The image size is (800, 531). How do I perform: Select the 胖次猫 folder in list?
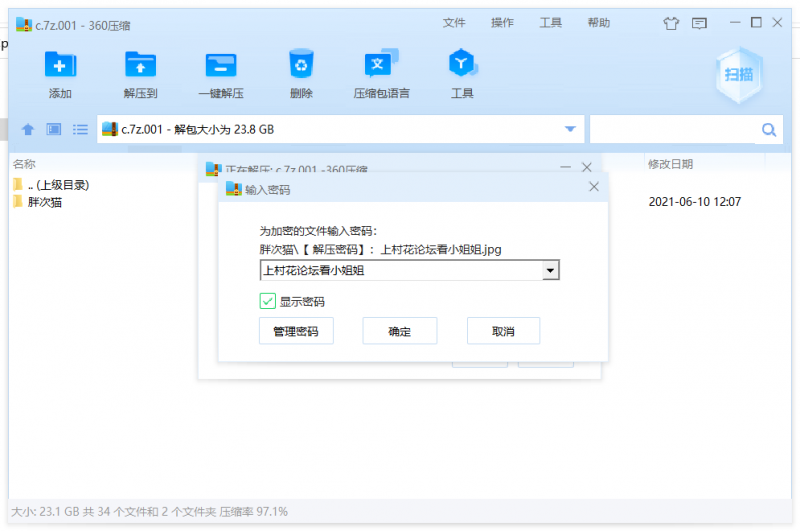click(x=44, y=202)
